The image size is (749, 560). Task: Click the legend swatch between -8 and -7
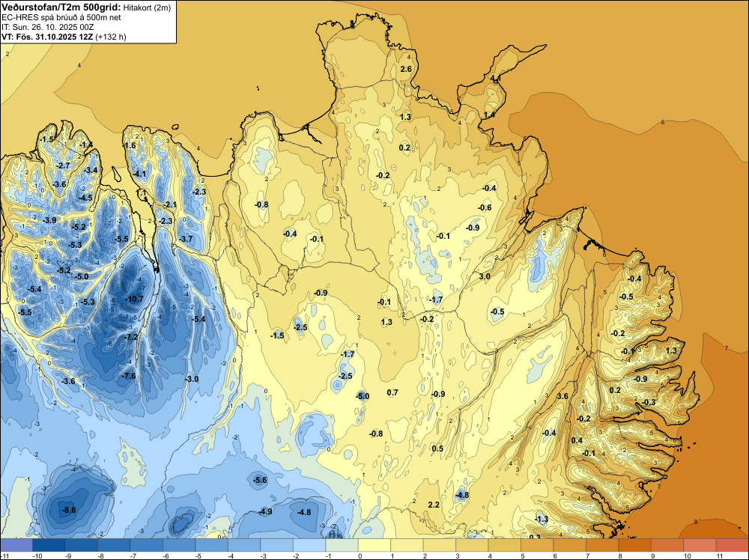[x=114, y=545]
